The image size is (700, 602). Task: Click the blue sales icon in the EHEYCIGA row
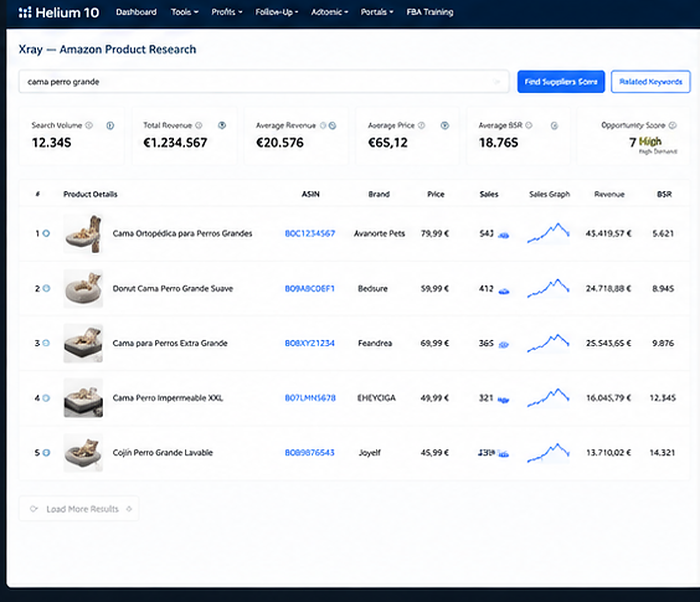(x=503, y=400)
